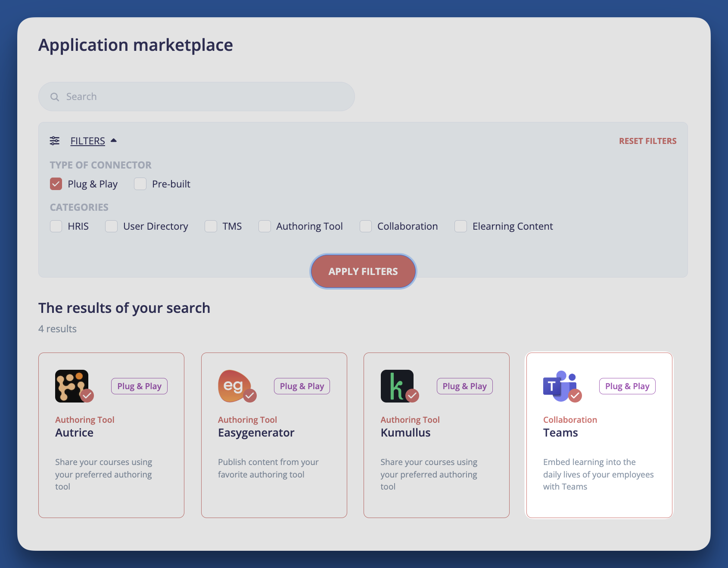Viewport: 728px width, 568px height.
Task: Enable the HRIS category filter
Action: 56,226
